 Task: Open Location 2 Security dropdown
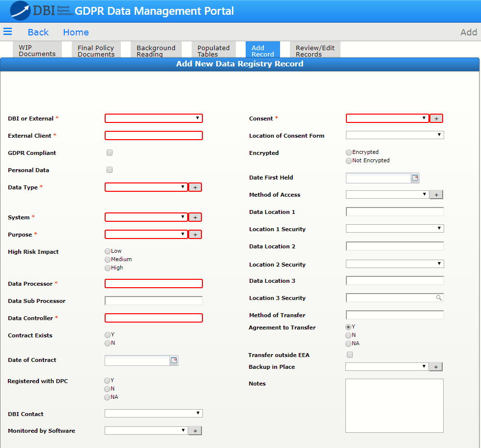[x=395, y=264]
